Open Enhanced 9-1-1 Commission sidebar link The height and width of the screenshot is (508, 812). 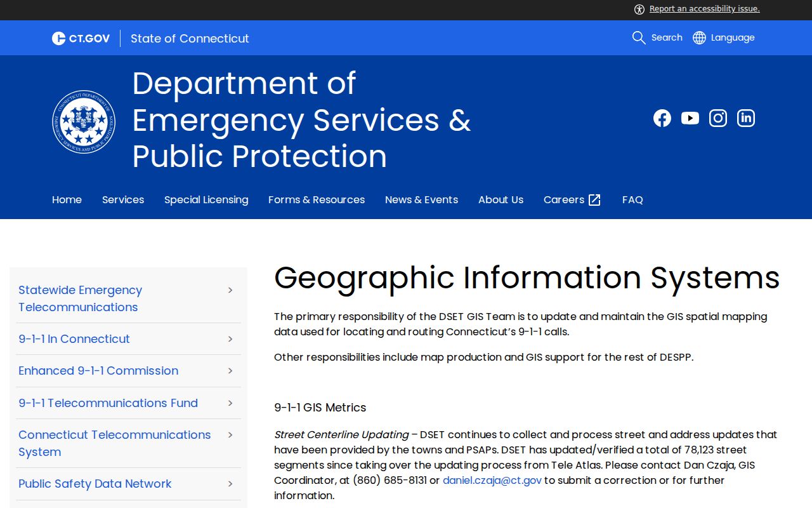[x=98, y=371]
